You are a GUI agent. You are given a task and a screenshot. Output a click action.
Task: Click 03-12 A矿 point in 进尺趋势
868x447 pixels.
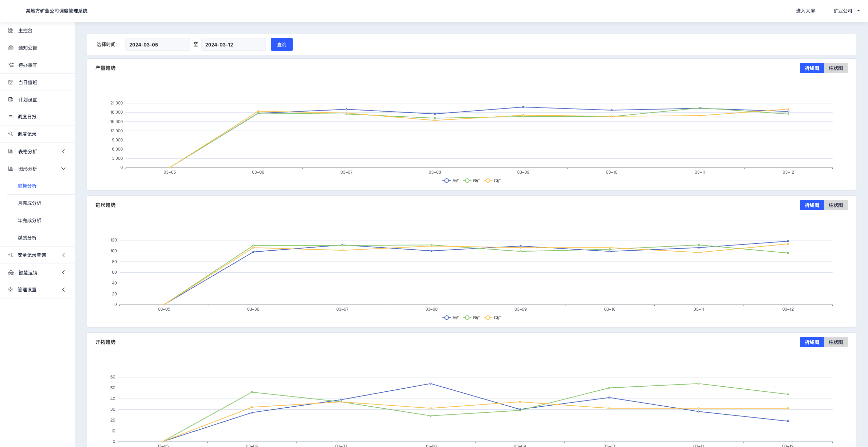[x=788, y=241]
